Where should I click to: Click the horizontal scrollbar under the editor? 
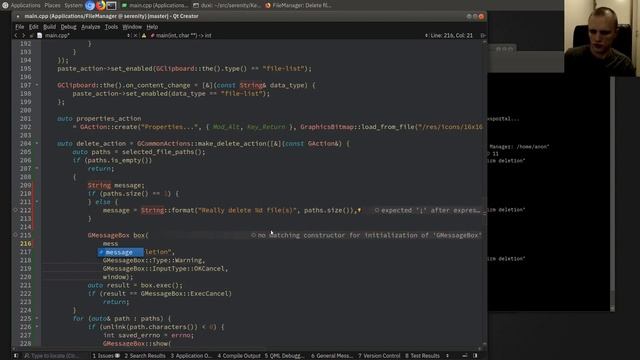pyautogui.click(x=247, y=348)
